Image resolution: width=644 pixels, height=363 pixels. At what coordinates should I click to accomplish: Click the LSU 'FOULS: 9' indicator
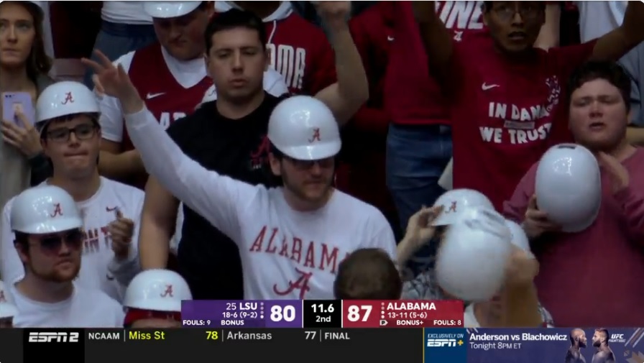tap(196, 323)
